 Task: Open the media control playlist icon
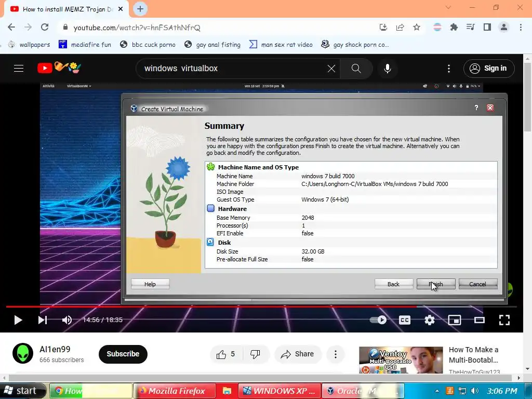point(470,28)
